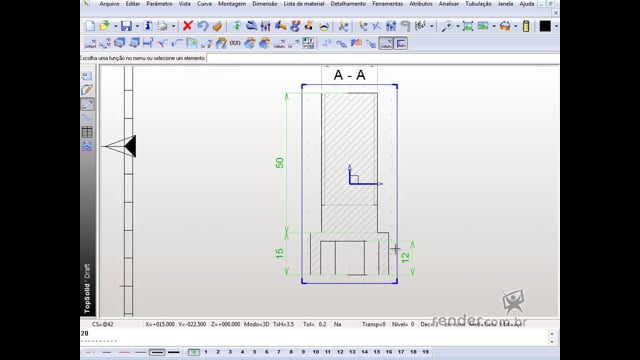Open the Montagem menu

click(232, 4)
